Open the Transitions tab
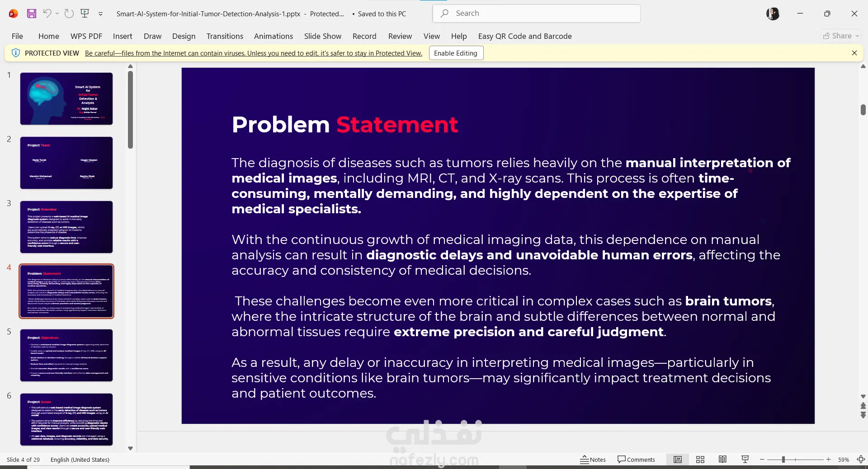This screenshot has width=868, height=469. (225, 36)
